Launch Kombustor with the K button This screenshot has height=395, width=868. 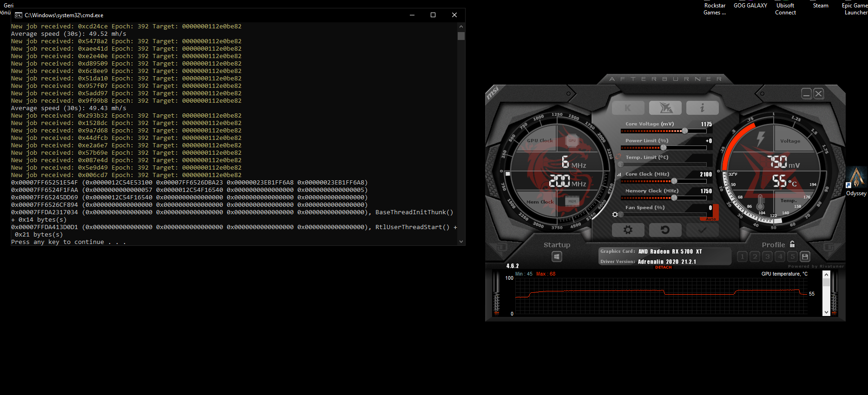[628, 108]
